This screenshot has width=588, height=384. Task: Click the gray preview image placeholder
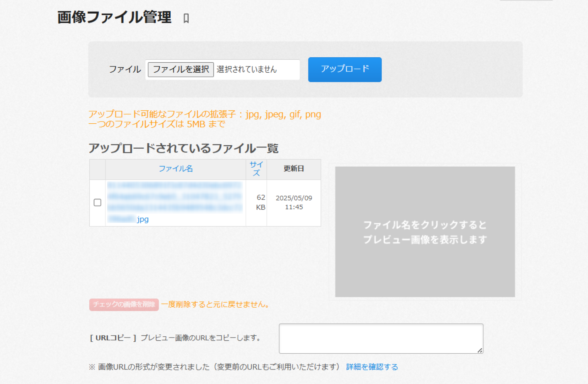pyautogui.click(x=425, y=232)
